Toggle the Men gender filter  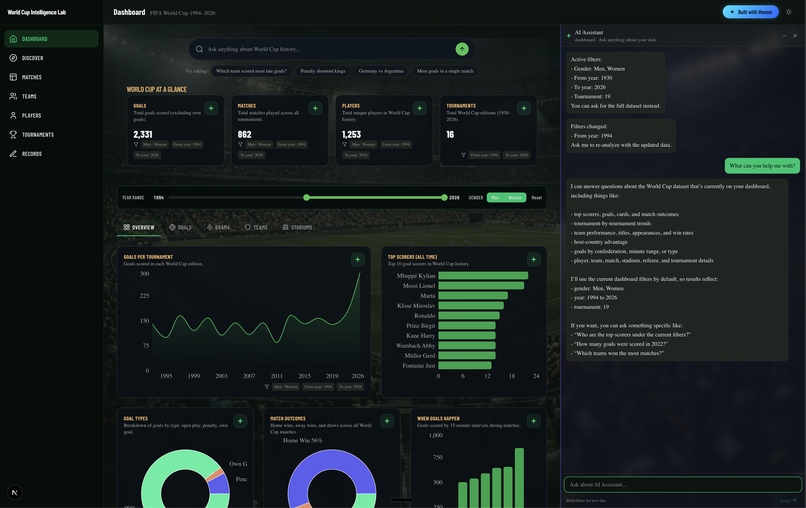coord(495,197)
